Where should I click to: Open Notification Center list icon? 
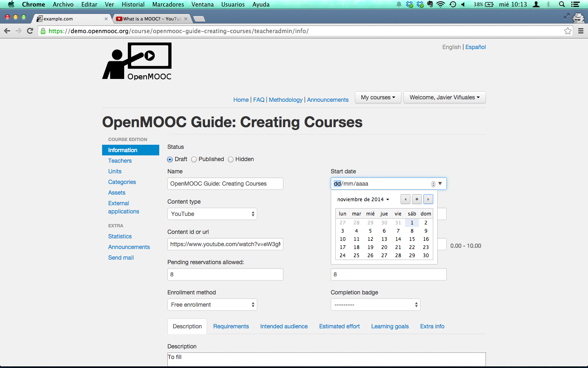click(575, 4)
